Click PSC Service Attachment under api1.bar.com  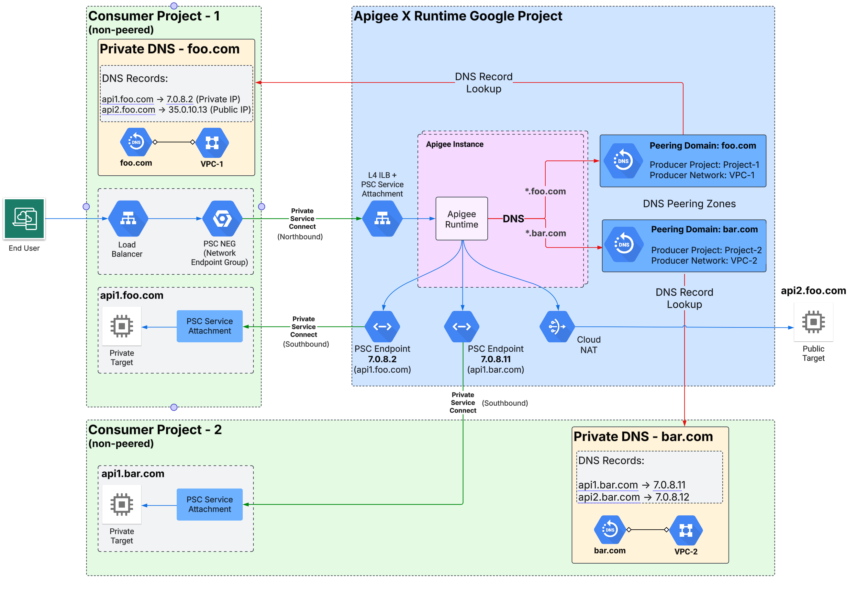209,504
